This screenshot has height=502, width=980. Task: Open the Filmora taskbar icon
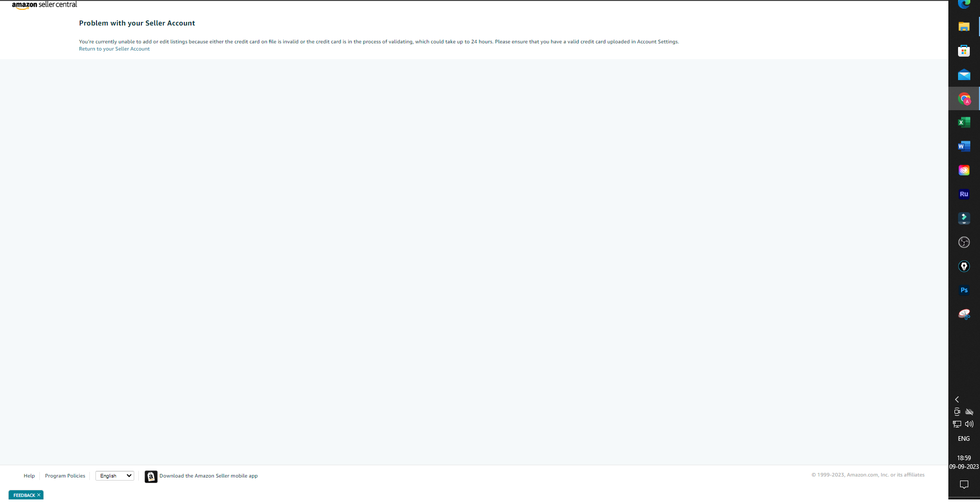pyautogui.click(x=964, y=218)
